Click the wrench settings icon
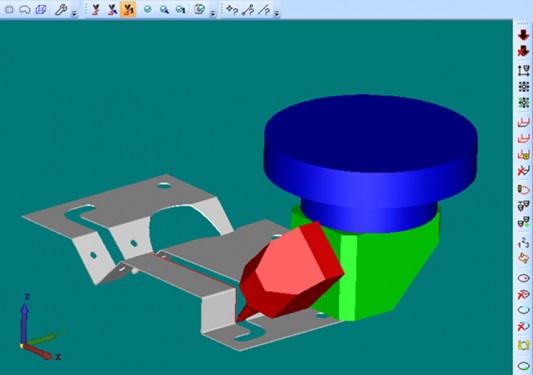This screenshot has height=375, width=533. 61,10
